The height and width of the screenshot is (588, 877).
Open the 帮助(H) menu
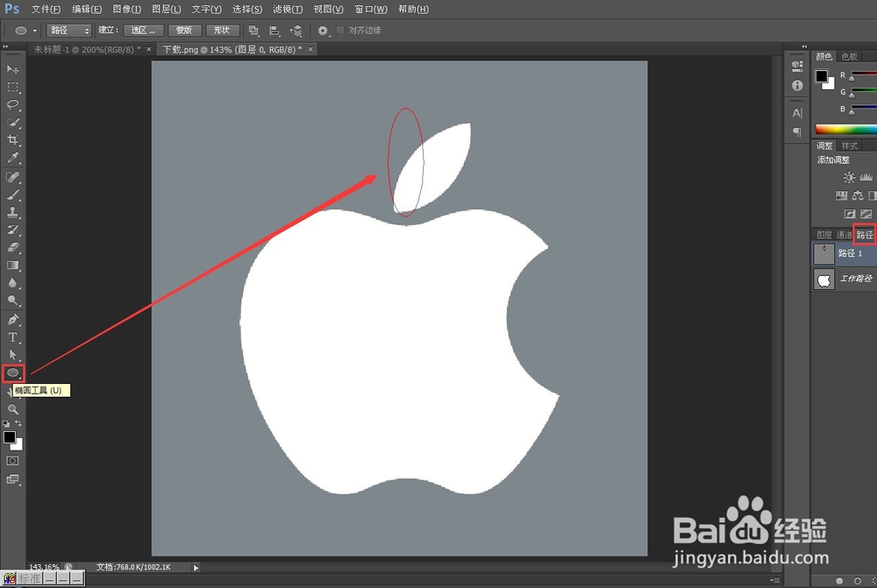413,9
